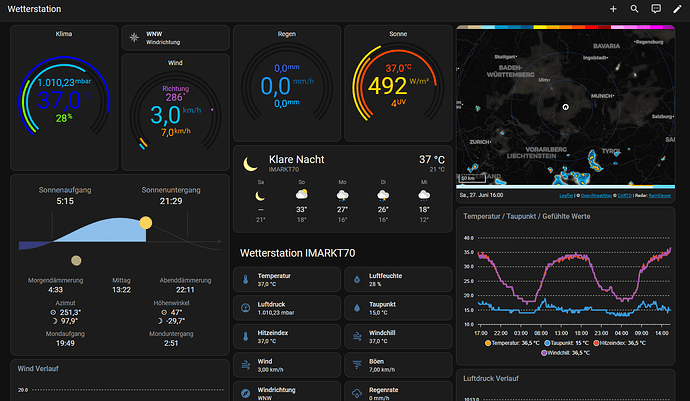Open search with the magnifier icon
690x401 pixels.
tap(634, 9)
